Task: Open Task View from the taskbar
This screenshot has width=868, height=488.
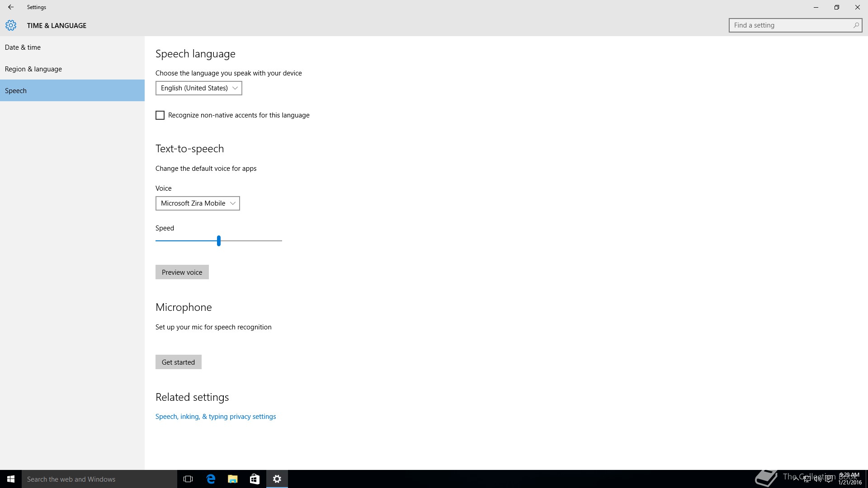Action: pos(188,479)
